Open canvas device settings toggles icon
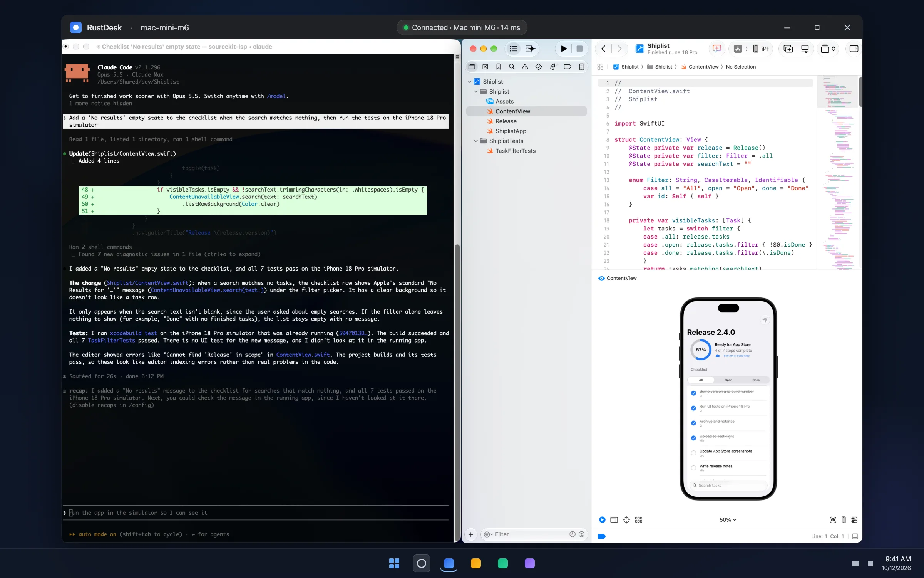Viewport: 924px width, 578px height. pos(854,520)
